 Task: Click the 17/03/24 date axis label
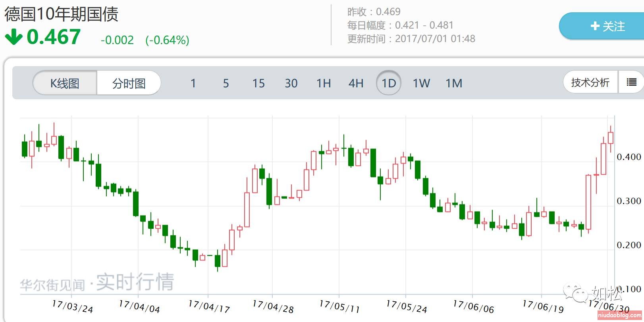[72, 307]
